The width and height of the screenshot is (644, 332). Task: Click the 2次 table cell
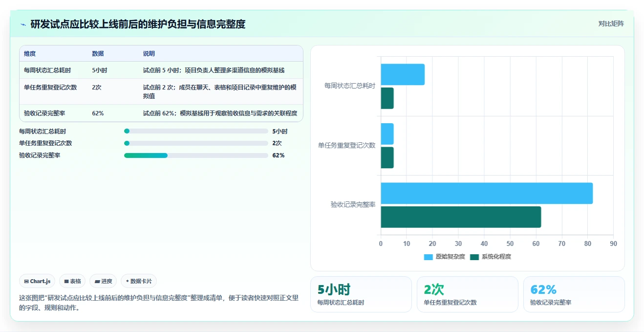tap(97, 88)
